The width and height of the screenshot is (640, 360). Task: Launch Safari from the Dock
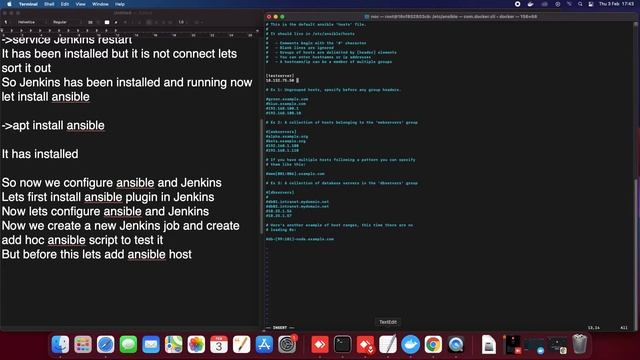pyautogui.click(x=106, y=344)
